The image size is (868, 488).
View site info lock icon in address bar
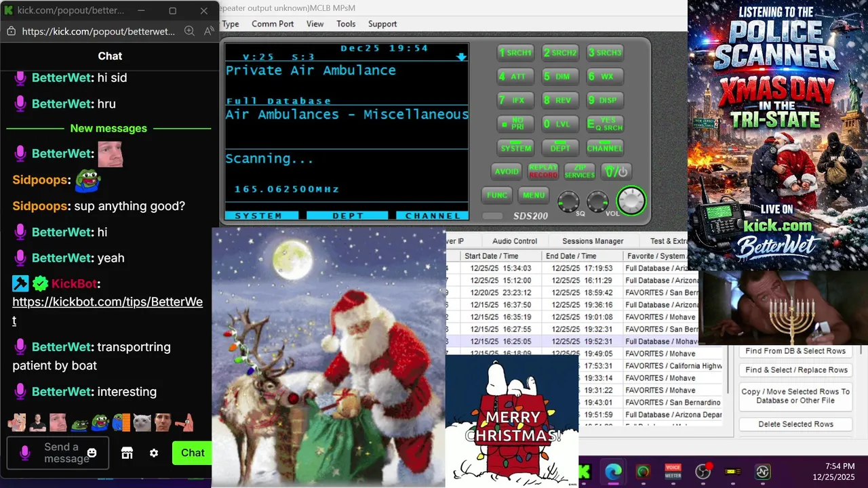[x=11, y=31]
